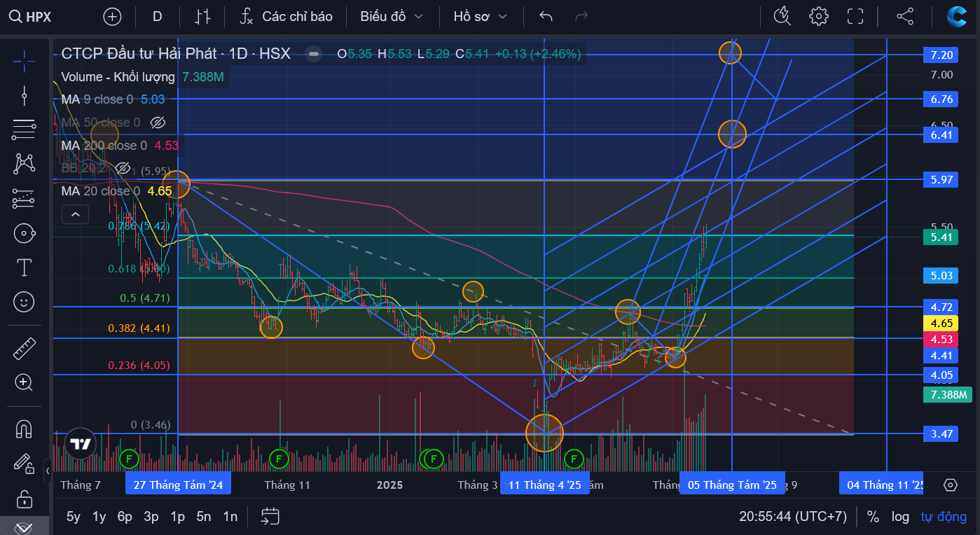The height and width of the screenshot is (535, 980).
Task: Select the XABCD pattern tool
Action: [x=24, y=164]
